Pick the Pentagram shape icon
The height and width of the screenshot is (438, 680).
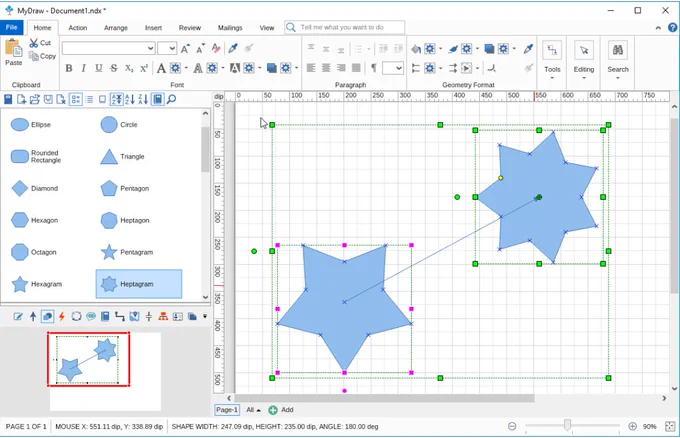[x=109, y=252]
